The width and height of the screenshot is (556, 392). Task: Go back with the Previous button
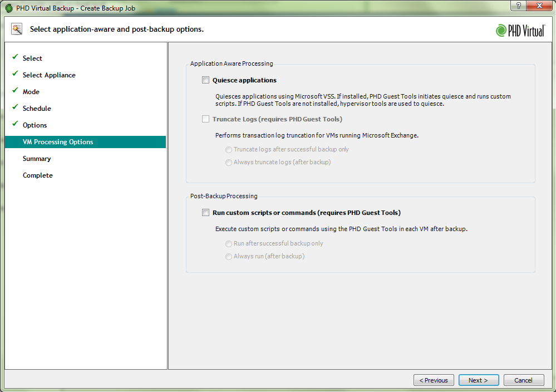434,380
